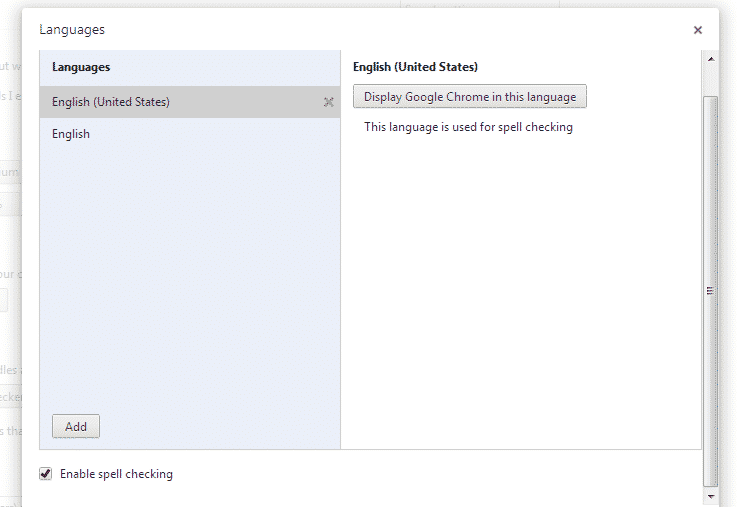
Task: Click the dialog's vertical scrollbar thumb
Action: click(x=711, y=290)
